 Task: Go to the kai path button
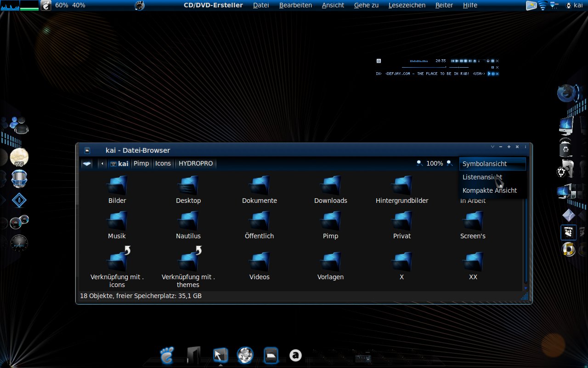pos(119,163)
